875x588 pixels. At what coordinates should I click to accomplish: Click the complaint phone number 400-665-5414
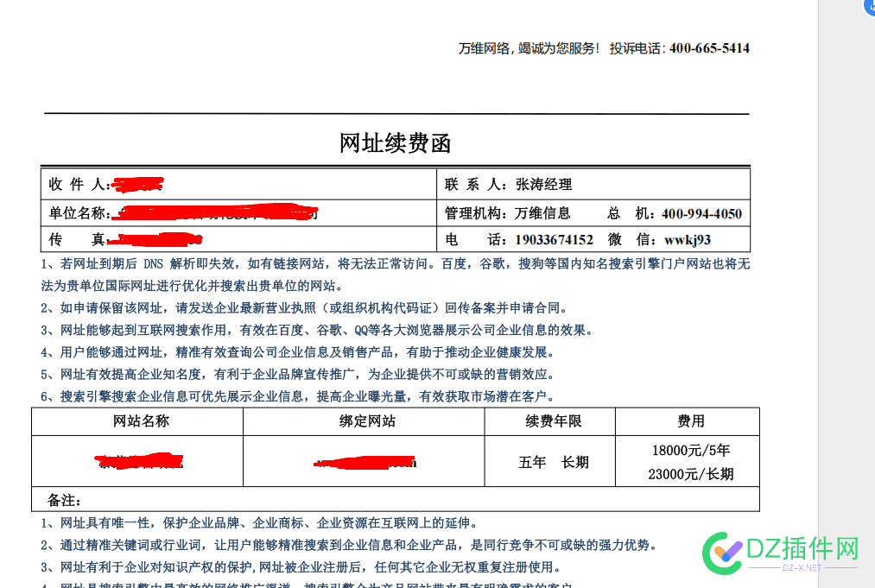point(709,48)
